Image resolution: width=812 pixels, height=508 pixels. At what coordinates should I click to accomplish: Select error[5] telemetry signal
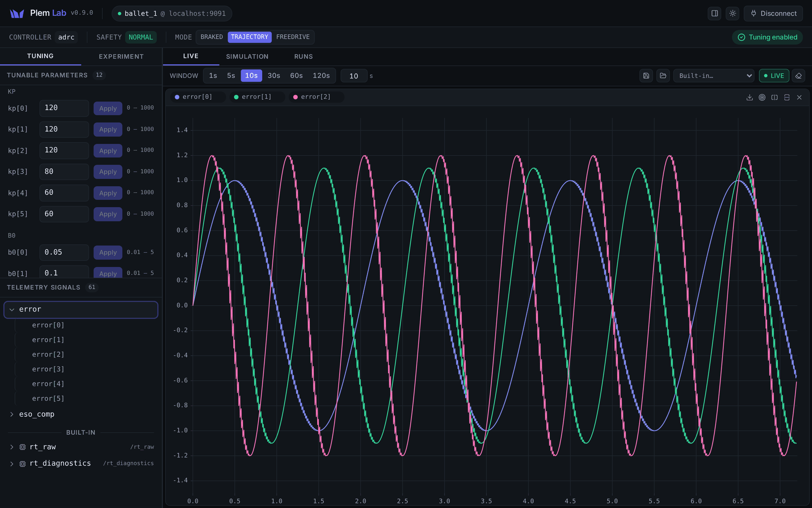48,399
